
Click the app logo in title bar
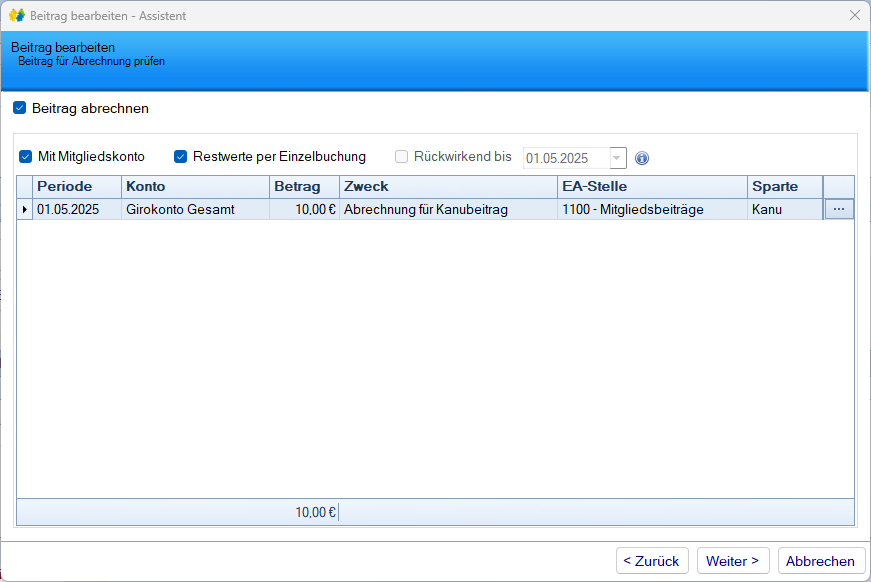pyautogui.click(x=17, y=15)
